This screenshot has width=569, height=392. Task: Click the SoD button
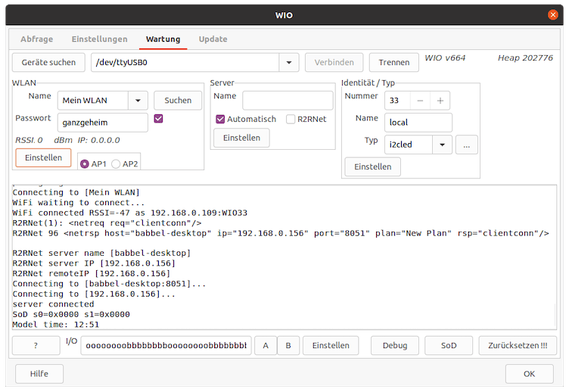[x=449, y=346]
